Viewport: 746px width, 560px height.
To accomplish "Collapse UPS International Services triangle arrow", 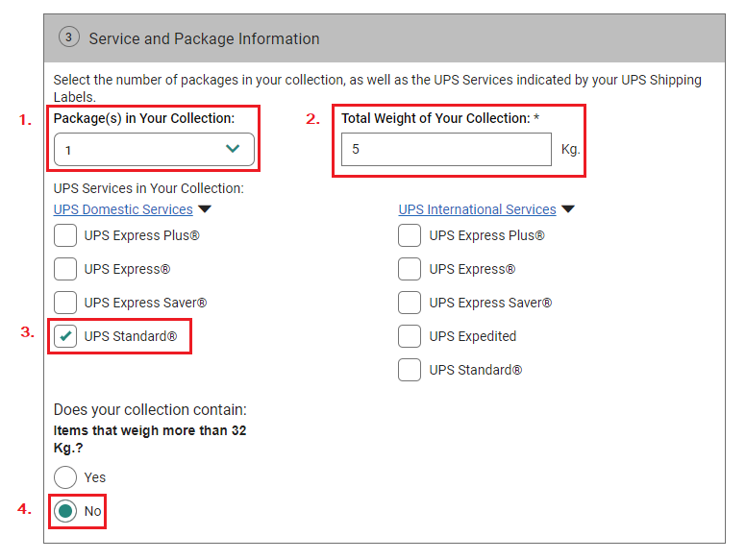I will point(568,209).
